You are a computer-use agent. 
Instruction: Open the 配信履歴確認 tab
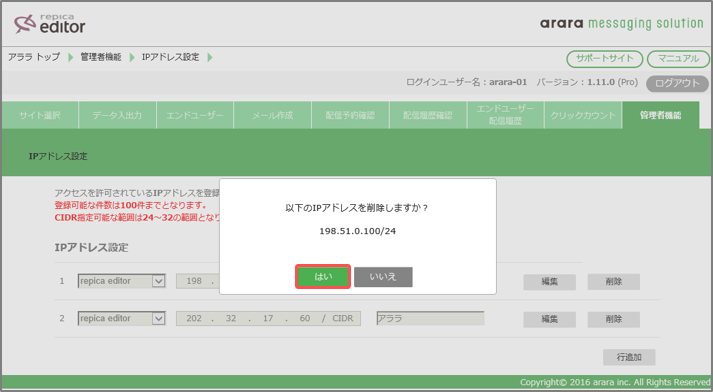(x=428, y=116)
